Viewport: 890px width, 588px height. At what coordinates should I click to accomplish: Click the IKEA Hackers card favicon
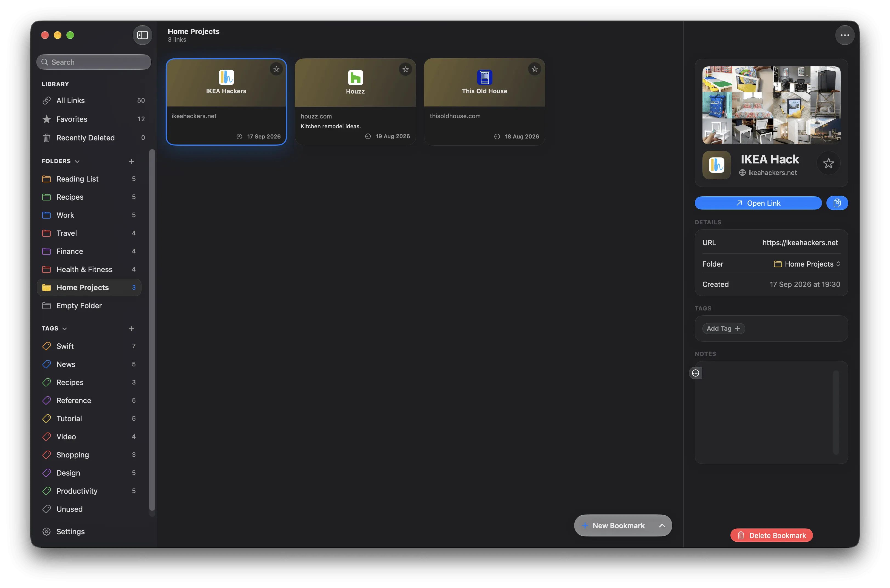(226, 77)
